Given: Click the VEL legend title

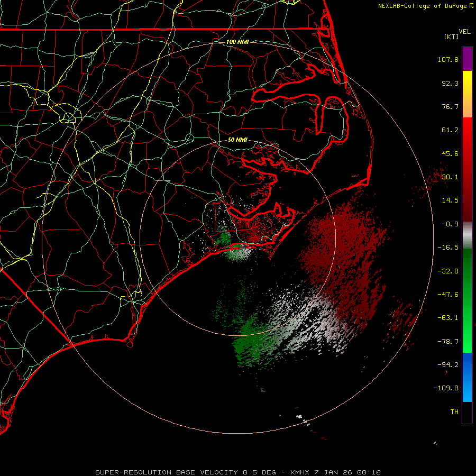Looking at the screenshot, I should (464, 32).
